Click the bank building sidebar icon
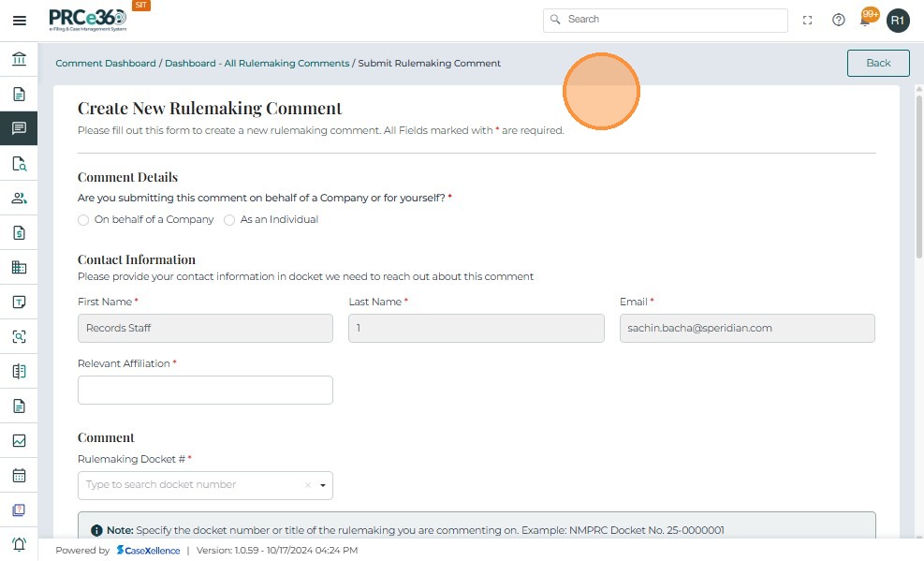The image size is (924, 561). point(19,60)
